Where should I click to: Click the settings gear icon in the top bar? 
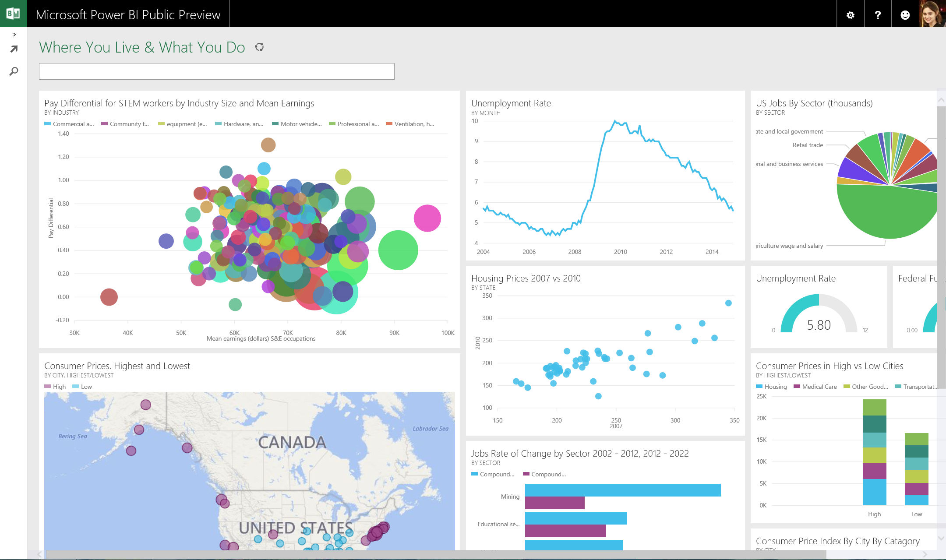(852, 13)
